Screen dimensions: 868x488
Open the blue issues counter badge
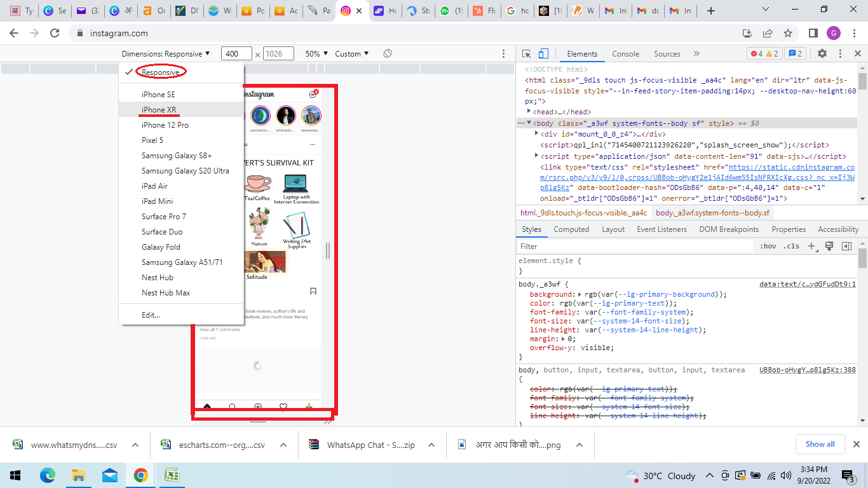795,53
